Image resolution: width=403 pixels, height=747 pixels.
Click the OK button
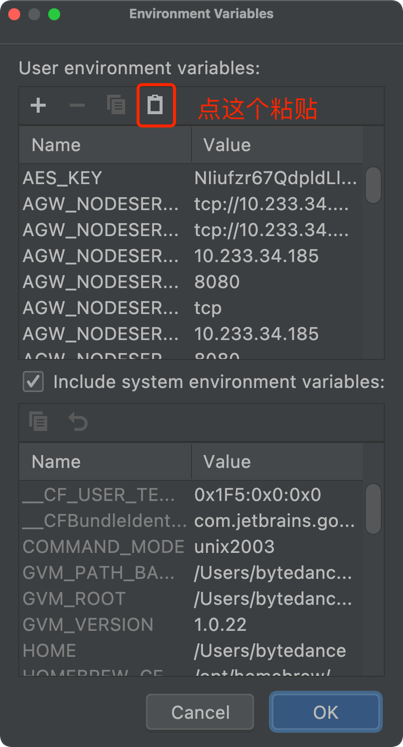point(326,712)
